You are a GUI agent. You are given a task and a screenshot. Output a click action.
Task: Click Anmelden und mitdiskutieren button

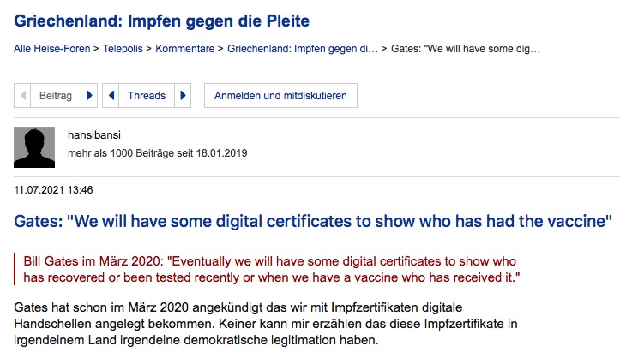(280, 96)
